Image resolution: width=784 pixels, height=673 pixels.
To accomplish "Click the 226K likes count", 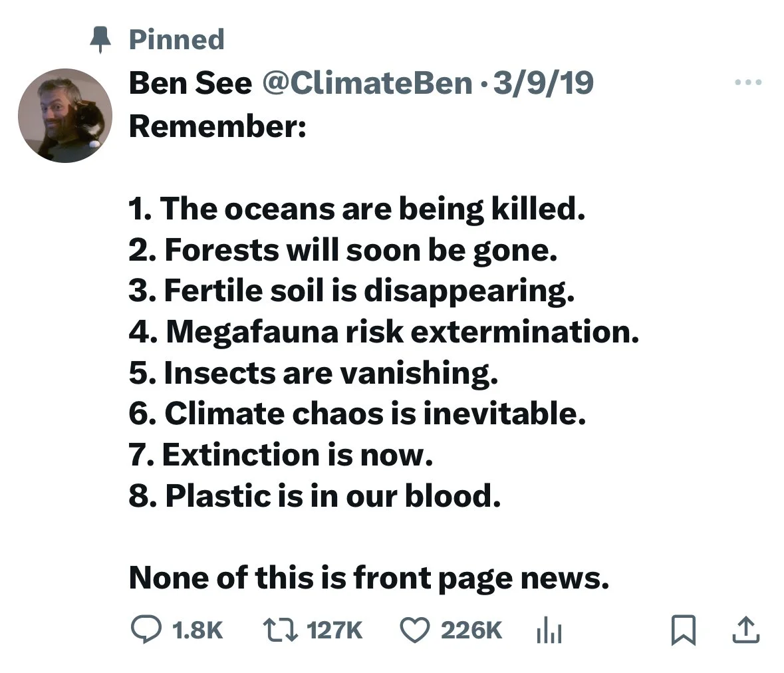I will coord(471,629).
